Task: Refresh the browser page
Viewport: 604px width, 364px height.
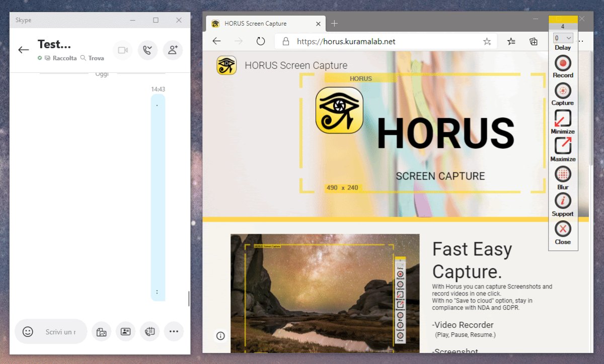Action: (261, 41)
